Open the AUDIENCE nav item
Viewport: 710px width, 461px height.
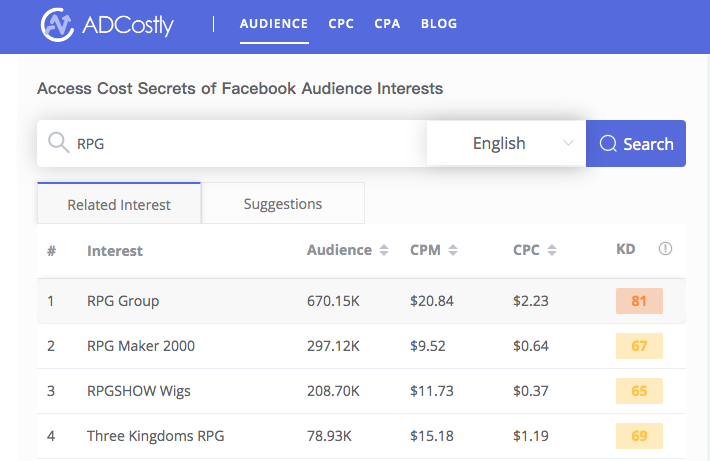[x=274, y=24]
